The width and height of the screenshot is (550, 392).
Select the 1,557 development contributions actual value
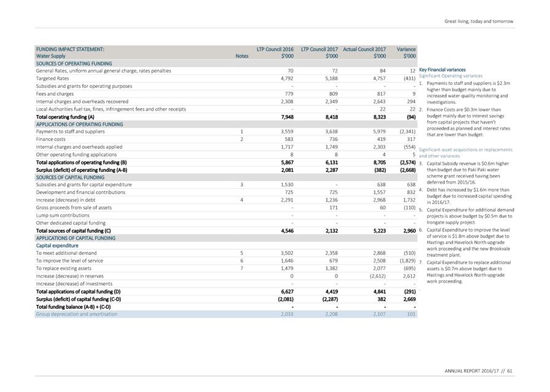coord(380,192)
